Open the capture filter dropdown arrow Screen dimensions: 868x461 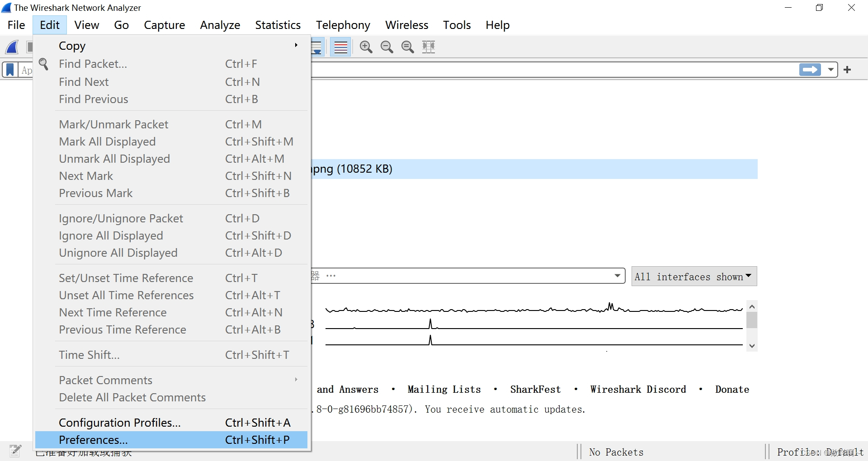[x=618, y=276]
